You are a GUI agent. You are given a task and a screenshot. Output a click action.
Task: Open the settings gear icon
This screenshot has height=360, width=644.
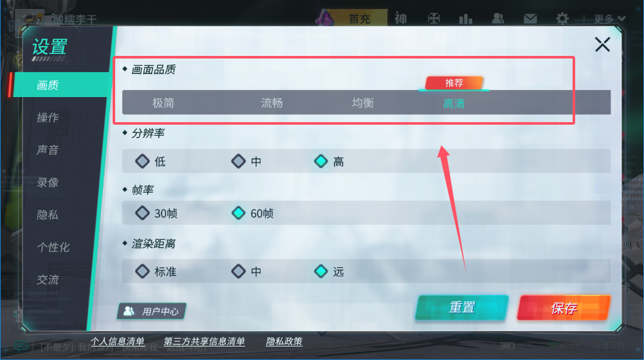[562, 19]
